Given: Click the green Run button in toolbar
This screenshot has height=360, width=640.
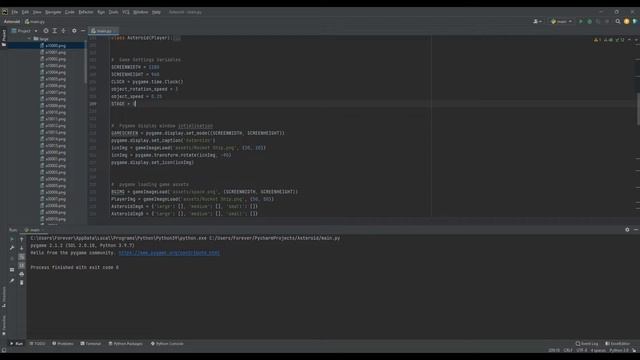Looking at the screenshot, I should point(580,21).
